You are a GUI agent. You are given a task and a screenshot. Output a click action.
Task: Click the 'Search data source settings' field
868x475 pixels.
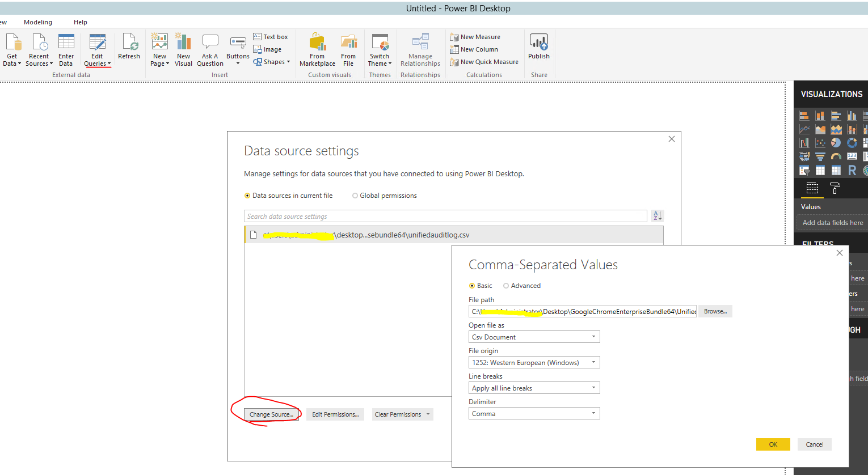tap(445, 216)
